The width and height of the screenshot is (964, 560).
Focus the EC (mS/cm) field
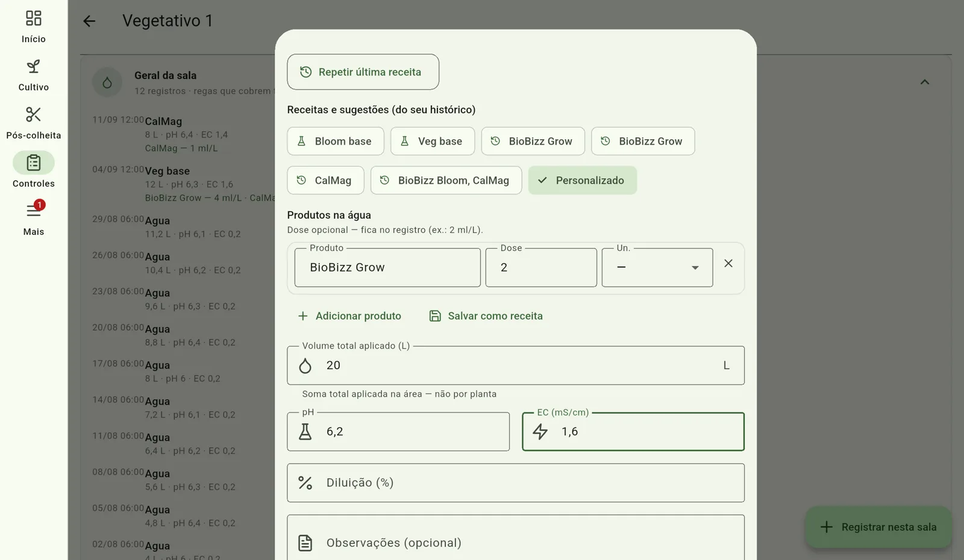[x=633, y=431]
